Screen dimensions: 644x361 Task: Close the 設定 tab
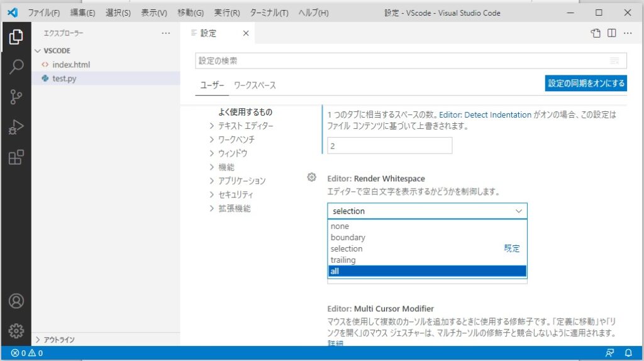(246, 33)
